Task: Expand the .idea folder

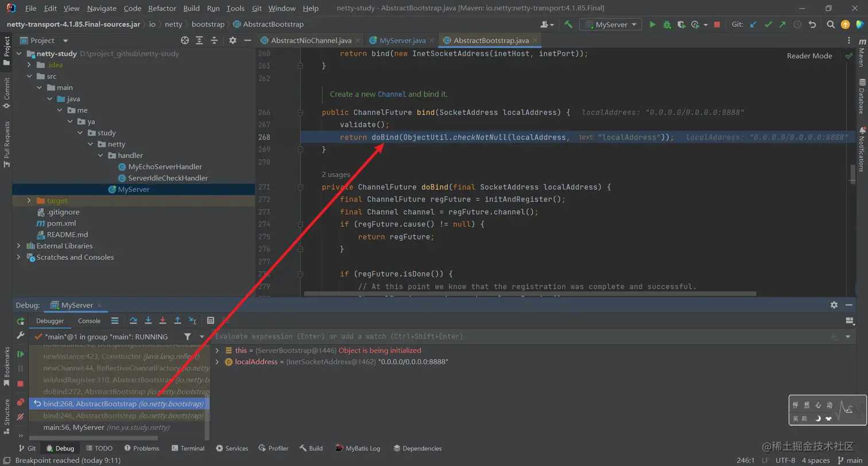Action: [29, 65]
